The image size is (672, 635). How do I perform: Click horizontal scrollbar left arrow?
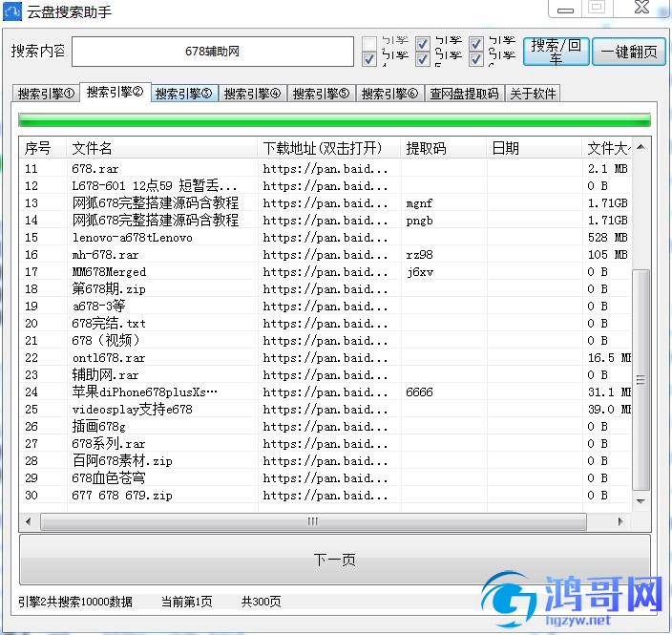[x=29, y=521]
